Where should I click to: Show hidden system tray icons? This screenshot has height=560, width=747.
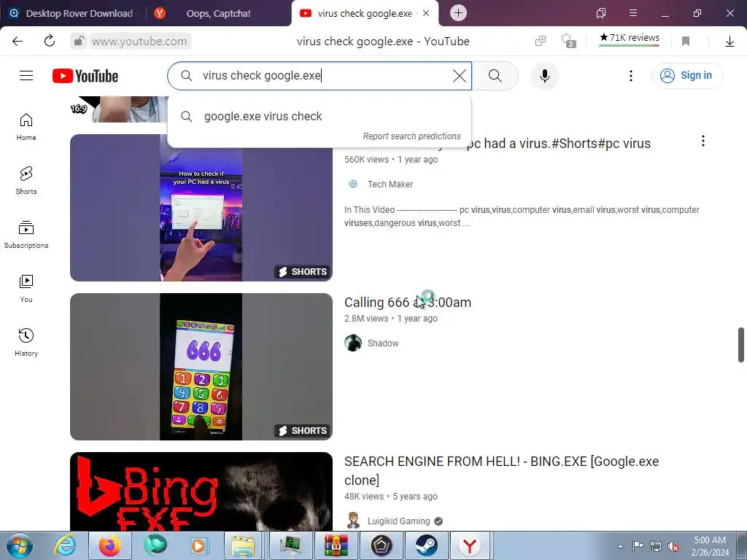tap(620, 546)
